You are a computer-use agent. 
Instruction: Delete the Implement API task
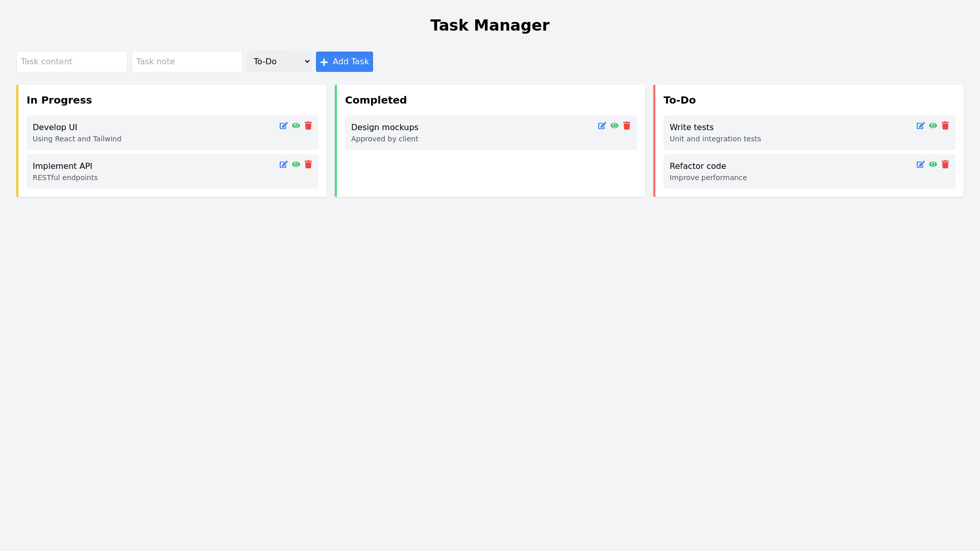pyautogui.click(x=308, y=164)
